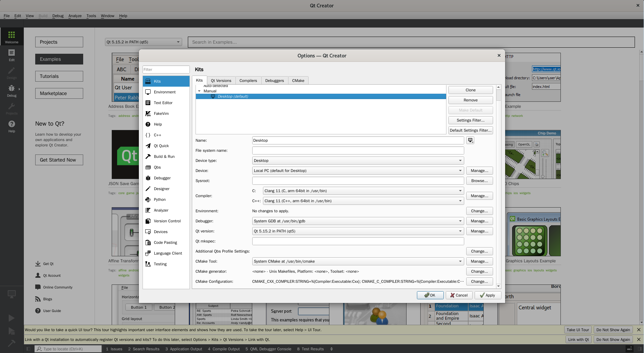
Task: Open the Analyze menu
Action: [x=75, y=16]
